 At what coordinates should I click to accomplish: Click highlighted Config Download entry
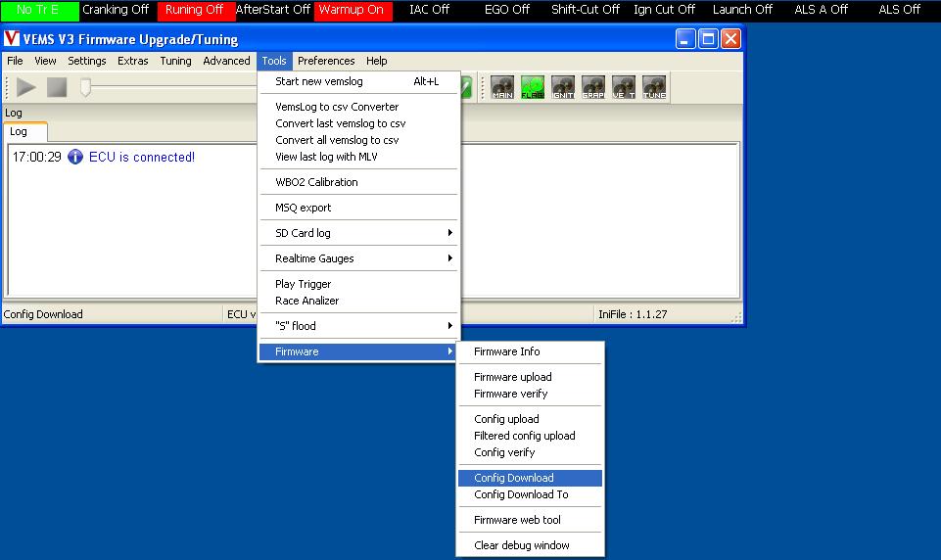(x=530, y=478)
